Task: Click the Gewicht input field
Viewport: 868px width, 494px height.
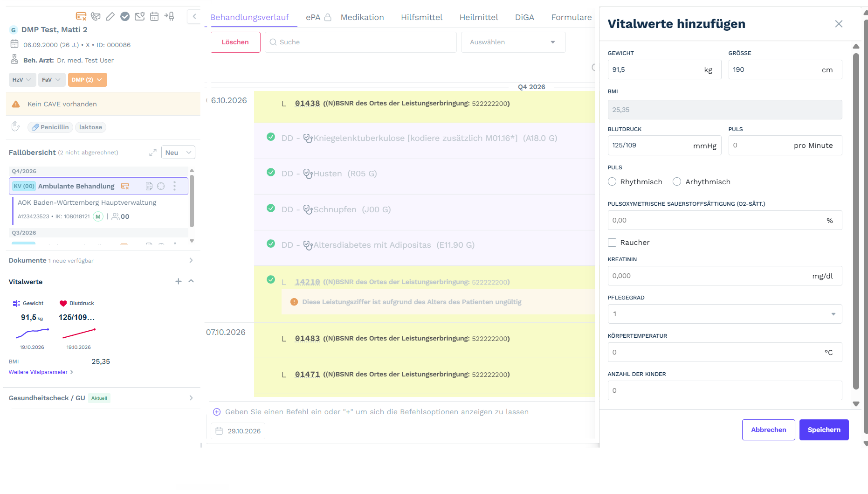Action: coord(664,70)
